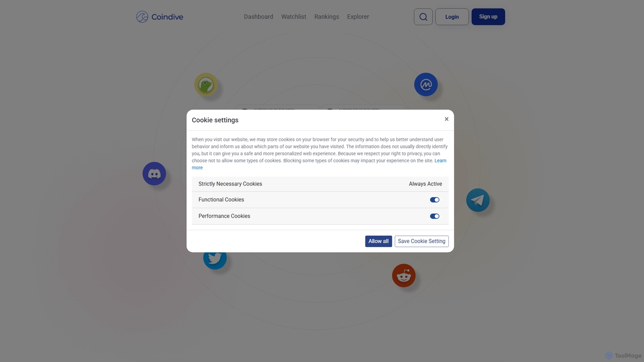This screenshot has width=644, height=362.
Task: Click the Discord social icon
Action: coord(154,173)
